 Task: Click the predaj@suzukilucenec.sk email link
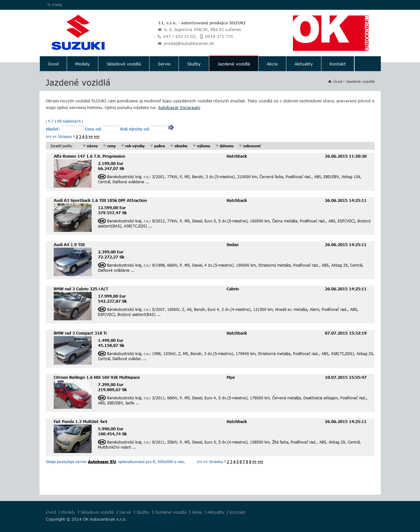pyautogui.click(x=189, y=44)
